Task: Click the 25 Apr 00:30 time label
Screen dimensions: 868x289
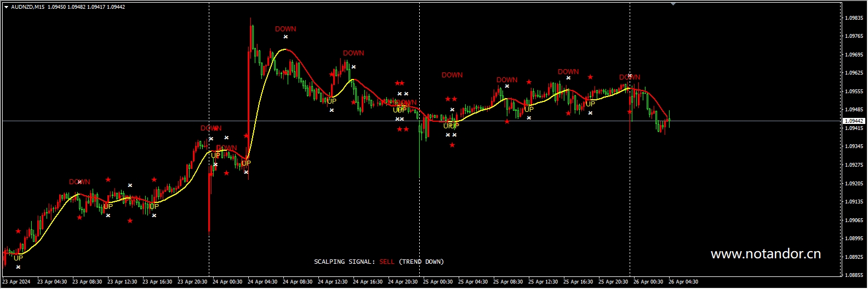Action: [x=438, y=282]
